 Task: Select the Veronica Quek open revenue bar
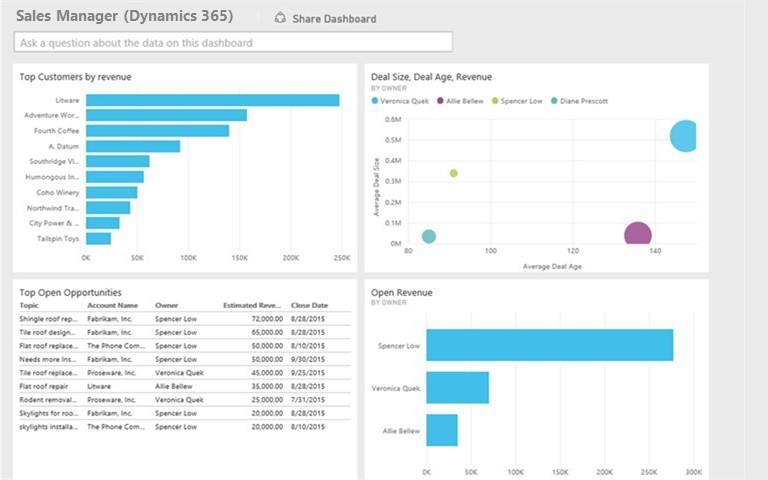pyautogui.click(x=457, y=387)
